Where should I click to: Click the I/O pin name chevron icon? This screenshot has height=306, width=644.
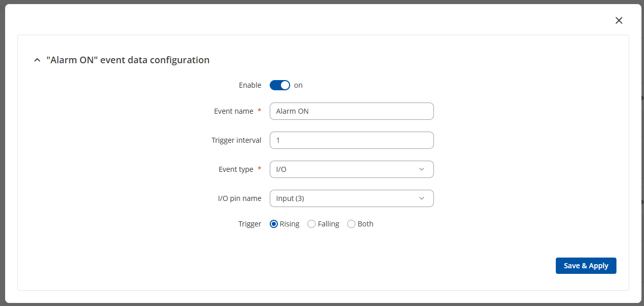click(421, 198)
